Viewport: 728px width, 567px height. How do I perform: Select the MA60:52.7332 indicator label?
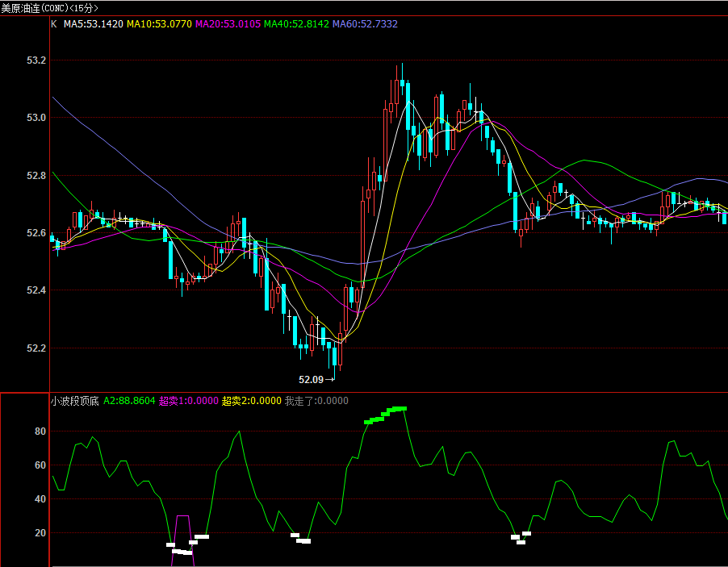pos(365,24)
